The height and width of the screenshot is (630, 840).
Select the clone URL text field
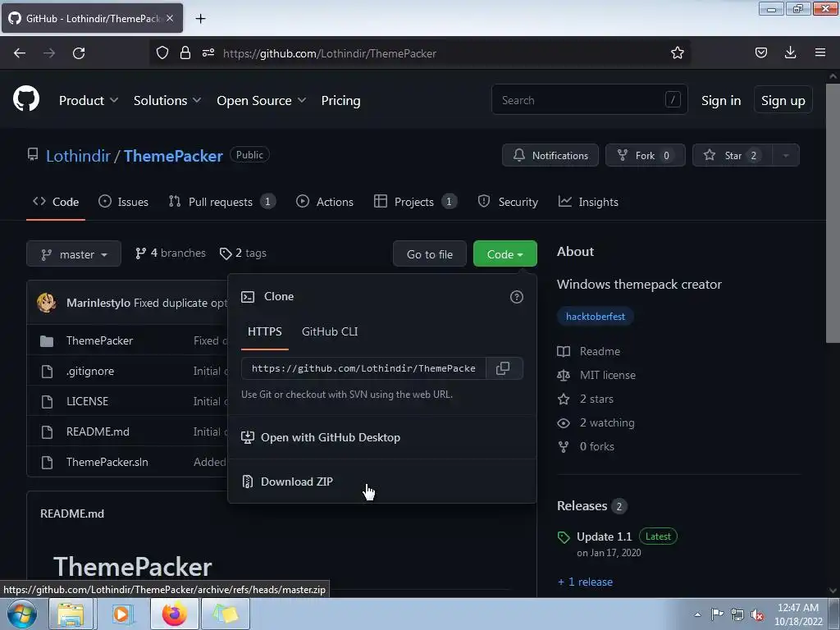(363, 368)
